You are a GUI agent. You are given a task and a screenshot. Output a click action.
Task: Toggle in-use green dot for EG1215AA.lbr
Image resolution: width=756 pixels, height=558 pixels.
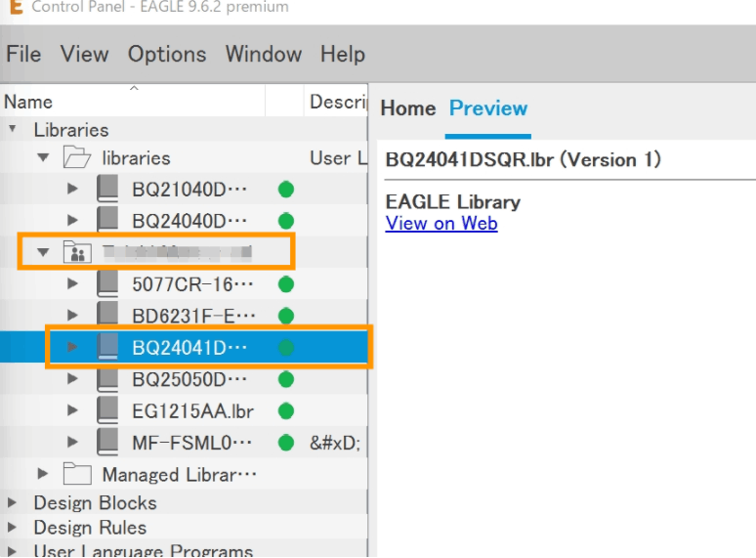(x=286, y=410)
